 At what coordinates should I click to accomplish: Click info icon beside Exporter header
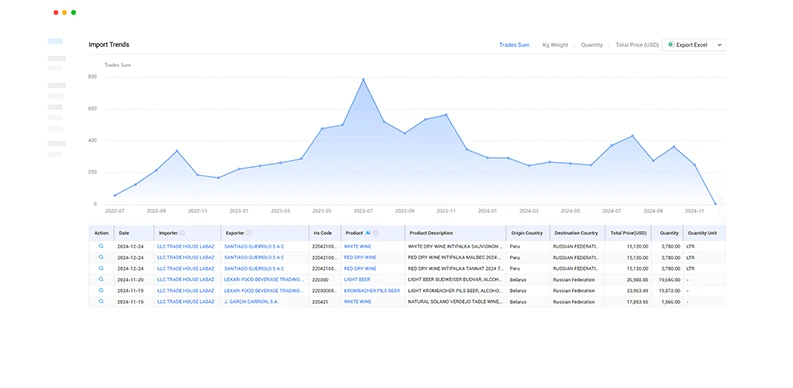click(x=248, y=233)
